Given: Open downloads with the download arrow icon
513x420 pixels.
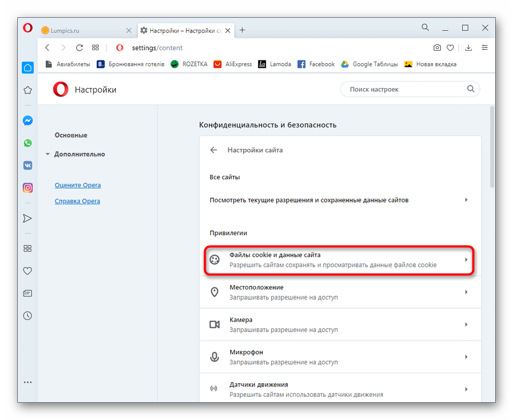Looking at the screenshot, I should pyautogui.click(x=469, y=48).
